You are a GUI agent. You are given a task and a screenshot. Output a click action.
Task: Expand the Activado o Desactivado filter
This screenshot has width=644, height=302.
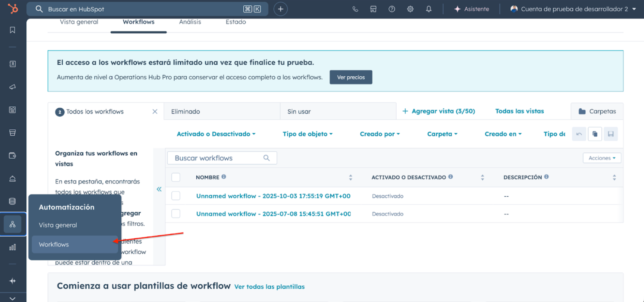pos(216,134)
